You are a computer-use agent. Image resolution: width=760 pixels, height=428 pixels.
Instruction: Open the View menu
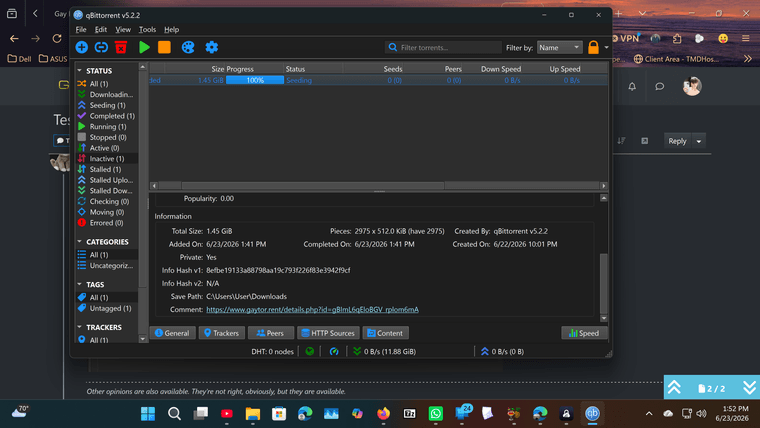click(x=123, y=30)
